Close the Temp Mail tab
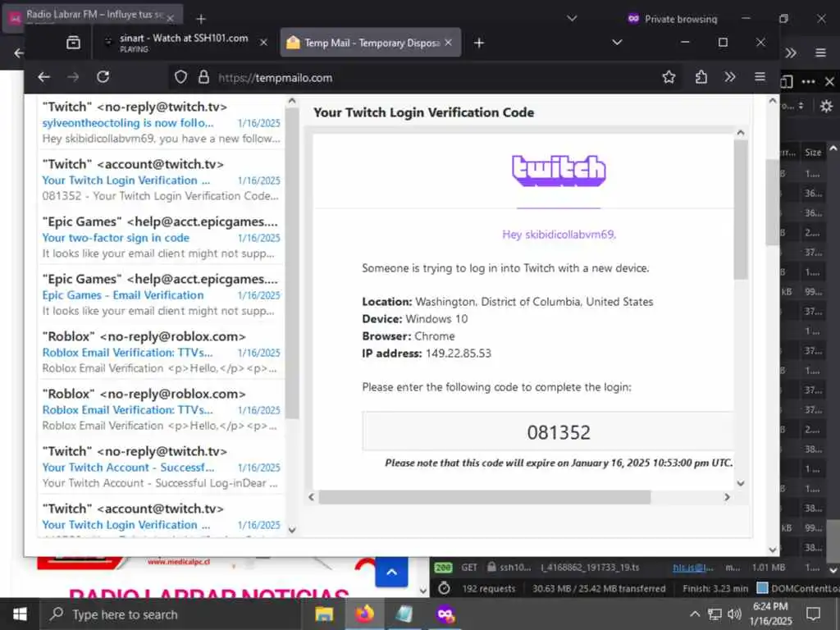Screen dimensions: 840x630 tap(449, 43)
